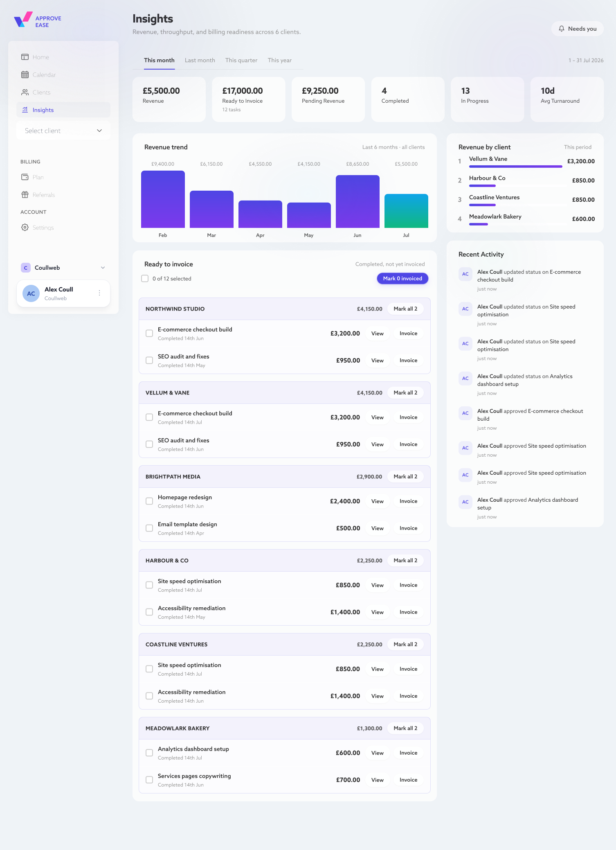Invoice the Homepage redesign task

(x=409, y=501)
